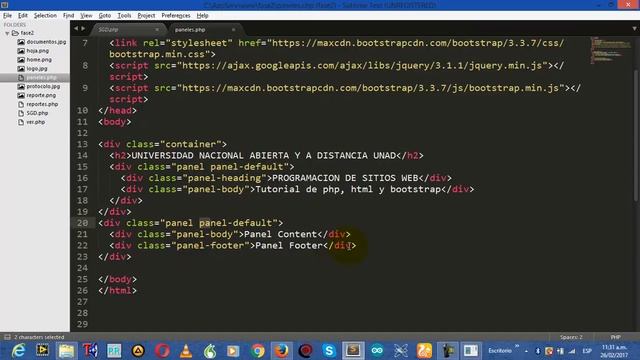This screenshot has height=360, width=640.
Task: Open ver.php in the sidebar
Action: click(36, 122)
